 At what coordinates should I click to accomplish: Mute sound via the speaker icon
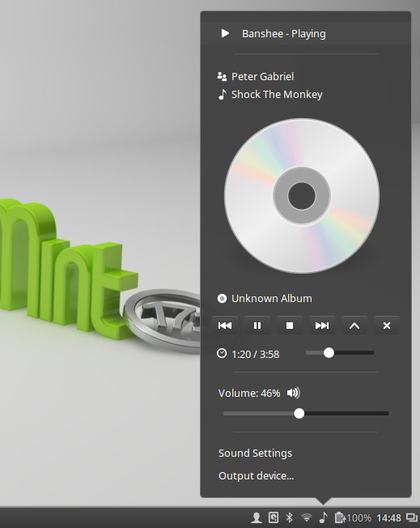(x=293, y=393)
